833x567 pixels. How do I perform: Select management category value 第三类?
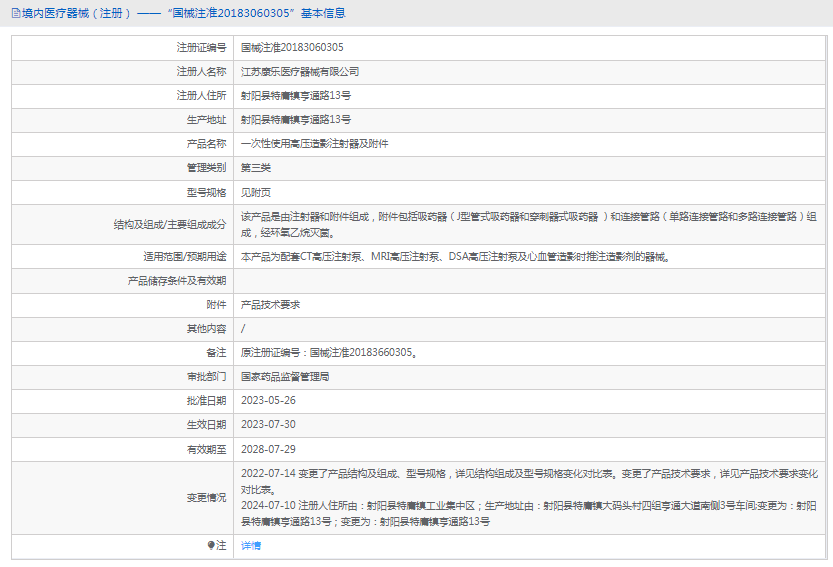pyautogui.click(x=256, y=168)
